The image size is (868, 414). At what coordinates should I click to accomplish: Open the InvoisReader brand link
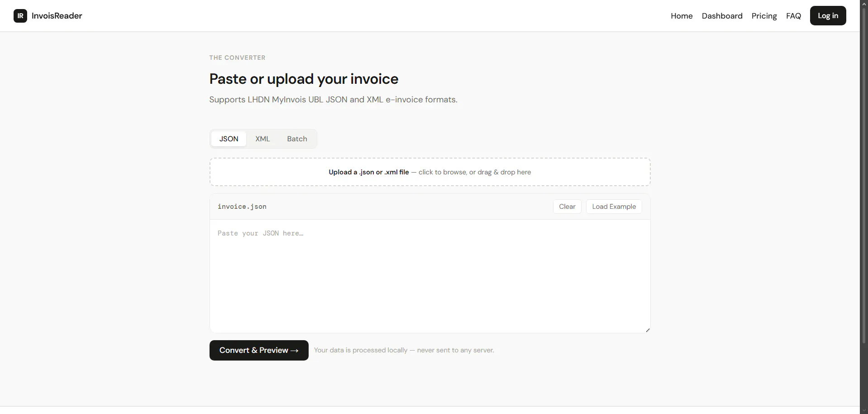(x=48, y=16)
